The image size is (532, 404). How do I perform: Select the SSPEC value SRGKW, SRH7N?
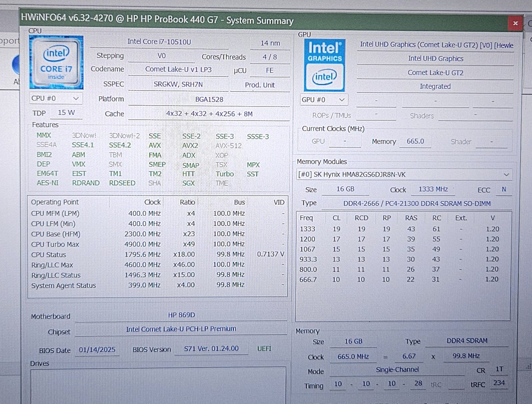(178, 85)
